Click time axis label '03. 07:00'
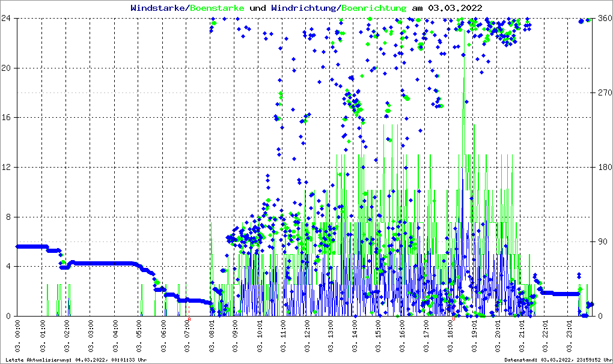 [188, 336]
